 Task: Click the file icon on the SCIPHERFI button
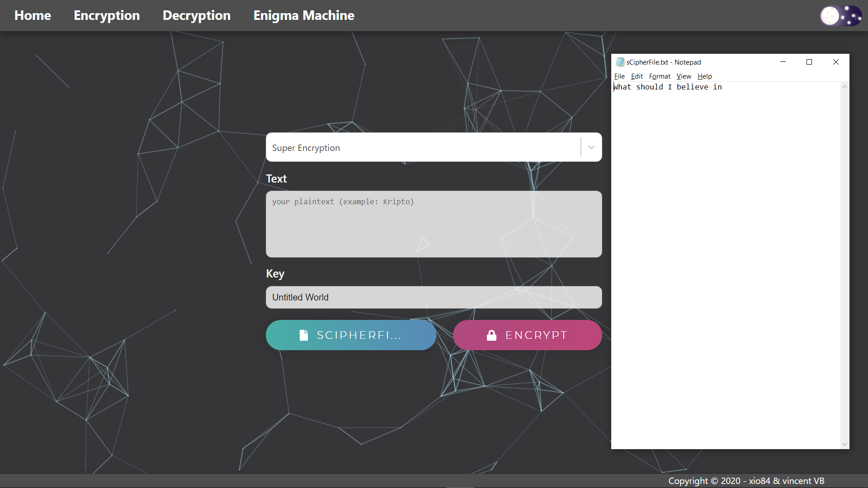[304, 335]
